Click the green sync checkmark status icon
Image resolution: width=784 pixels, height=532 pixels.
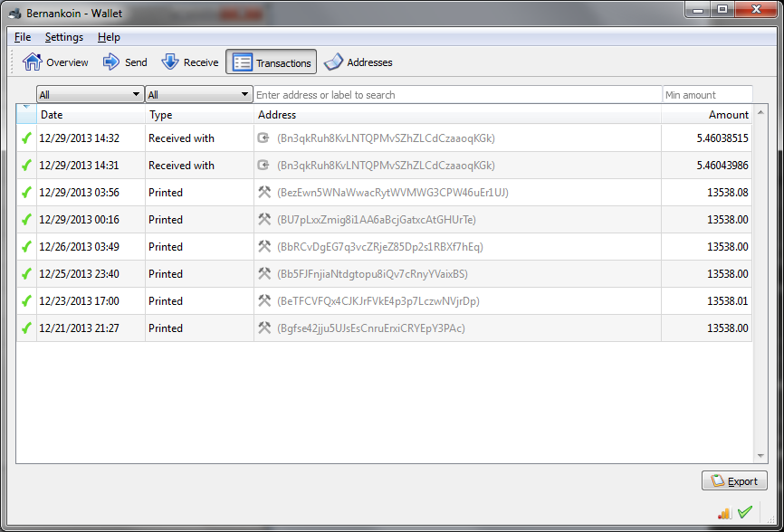(x=745, y=512)
